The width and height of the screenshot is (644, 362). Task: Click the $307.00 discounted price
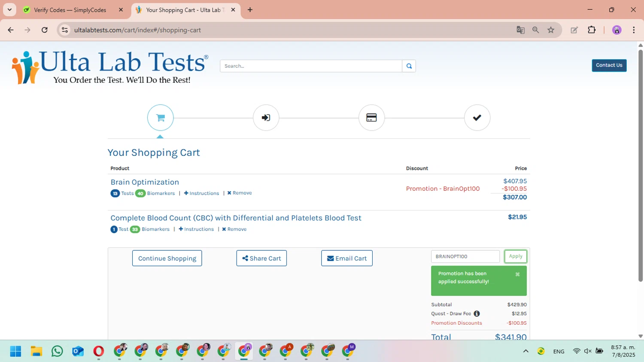coord(515,197)
